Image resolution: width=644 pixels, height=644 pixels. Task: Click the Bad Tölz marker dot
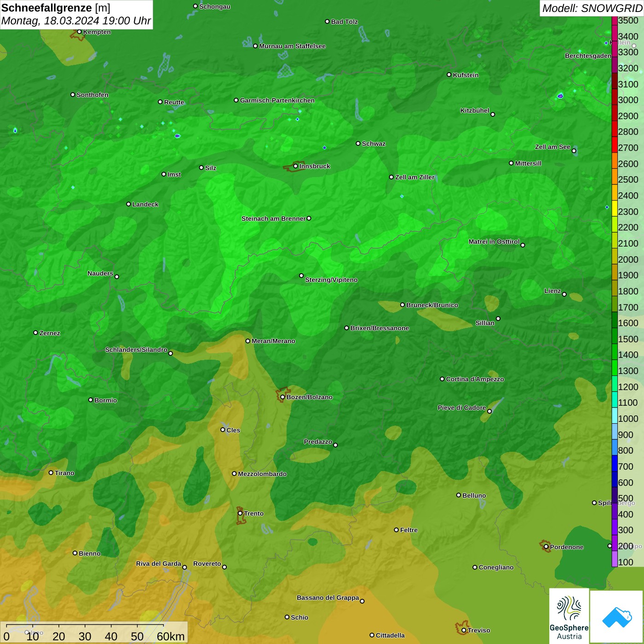click(327, 22)
